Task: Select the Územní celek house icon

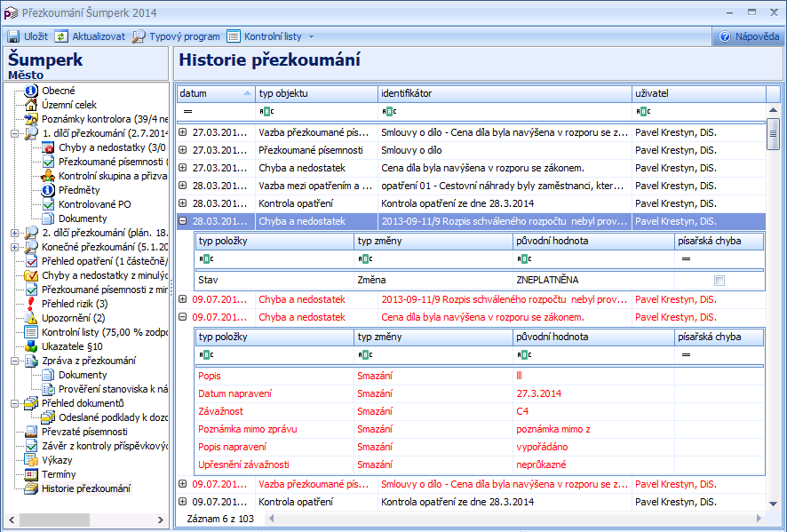Action: (x=31, y=105)
